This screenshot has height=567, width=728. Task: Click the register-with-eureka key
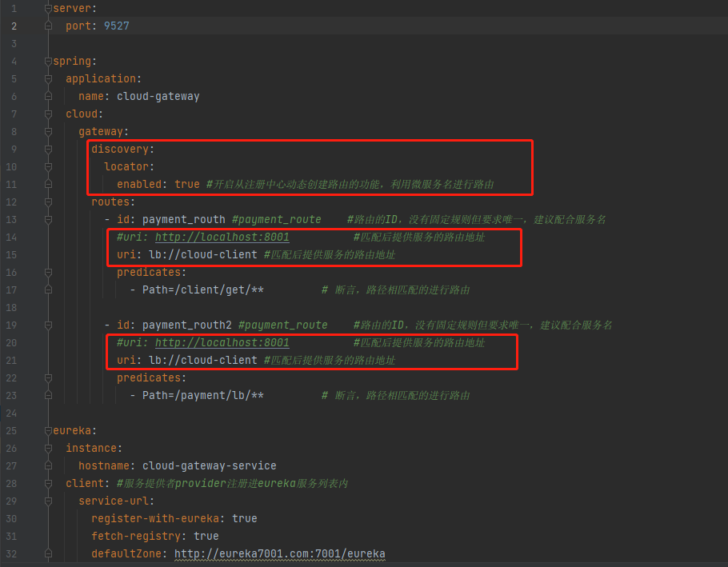[155, 519]
